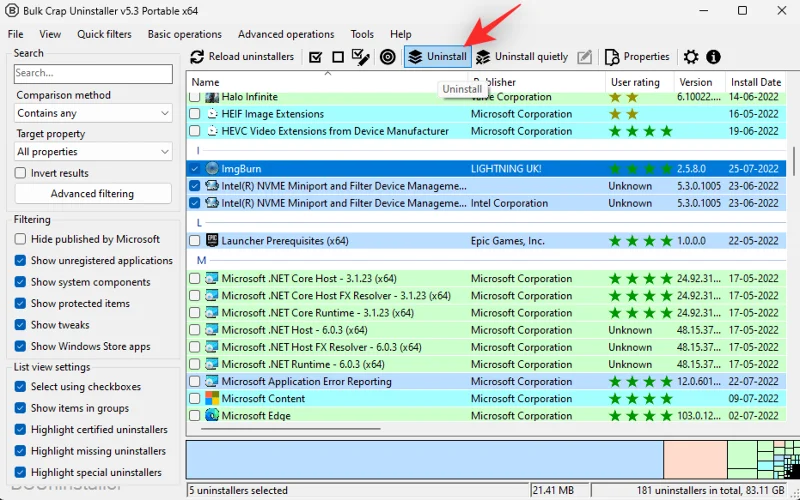The width and height of the screenshot is (800, 500).
Task: Collapse the M group header
Action: [x=202, y=260]
